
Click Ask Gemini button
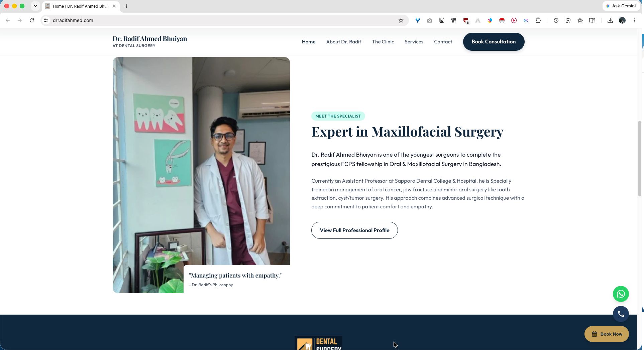[621, 6]
